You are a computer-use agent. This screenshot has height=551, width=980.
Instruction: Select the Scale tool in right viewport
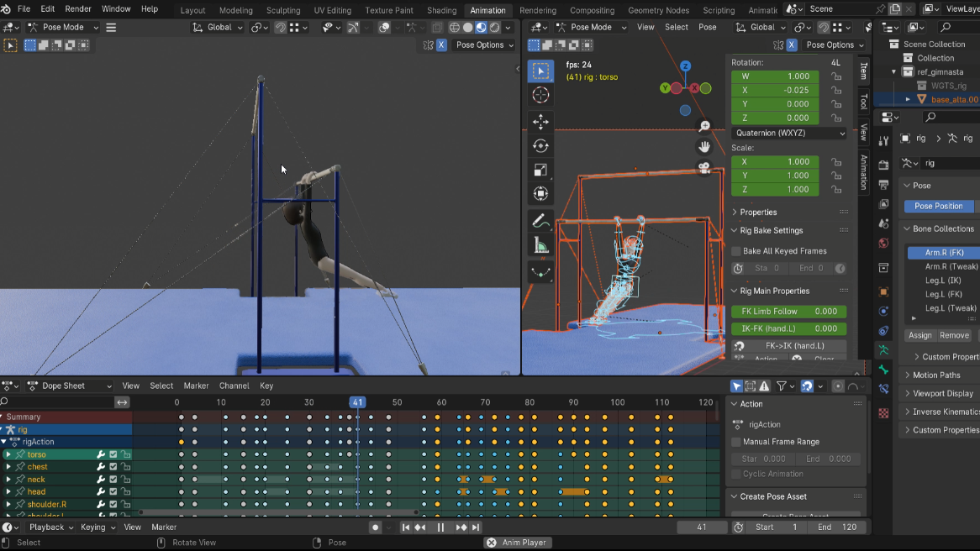(x=540, y=170)
